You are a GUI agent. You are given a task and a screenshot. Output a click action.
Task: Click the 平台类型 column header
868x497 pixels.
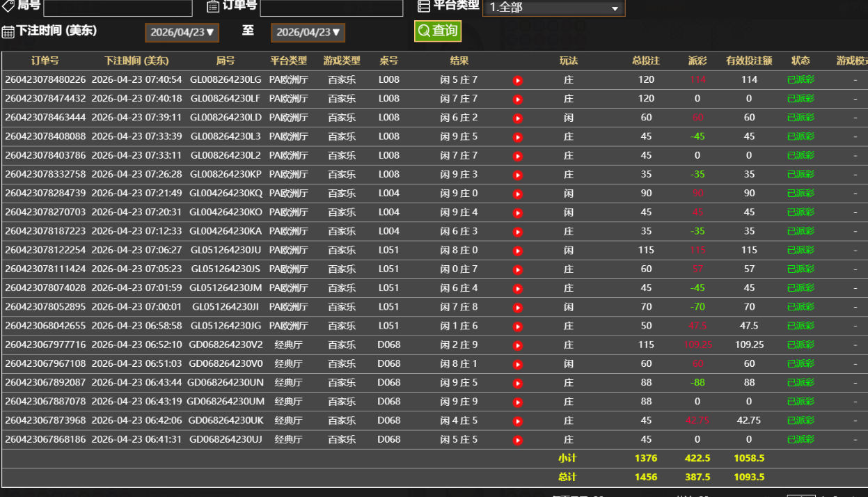(288, 61)
